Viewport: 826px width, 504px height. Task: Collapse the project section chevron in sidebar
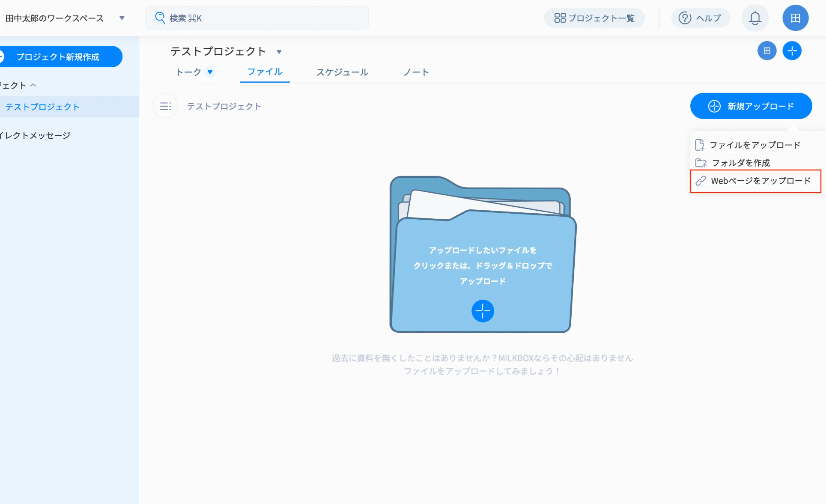coord(33,85)
